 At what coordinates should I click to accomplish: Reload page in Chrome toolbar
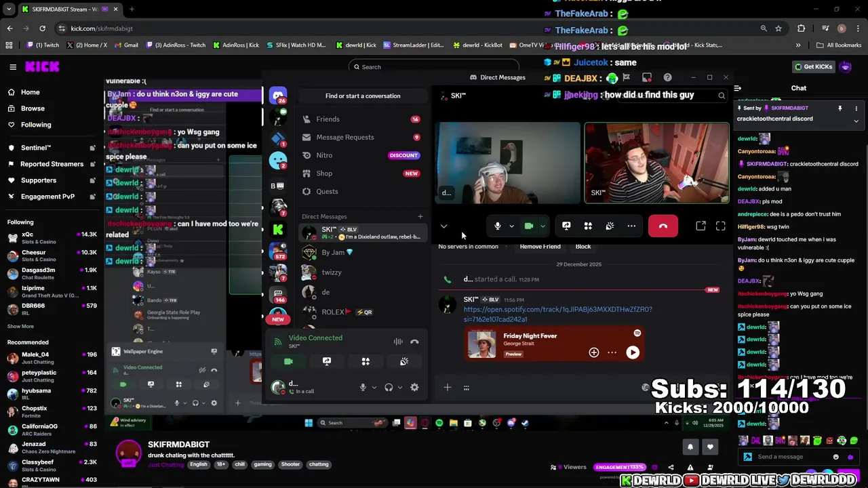(x=42, y=28)
